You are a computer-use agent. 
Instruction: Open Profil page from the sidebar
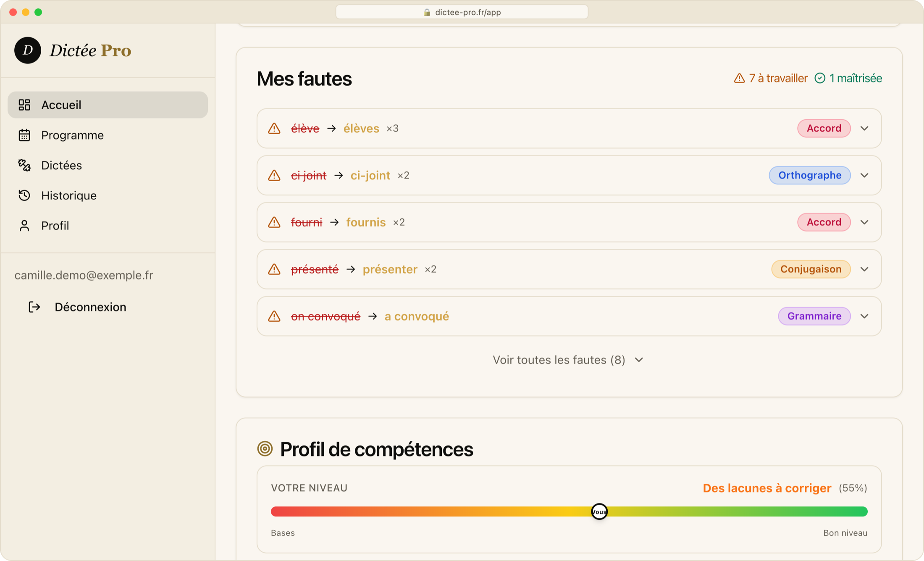(x=108, y=226)
